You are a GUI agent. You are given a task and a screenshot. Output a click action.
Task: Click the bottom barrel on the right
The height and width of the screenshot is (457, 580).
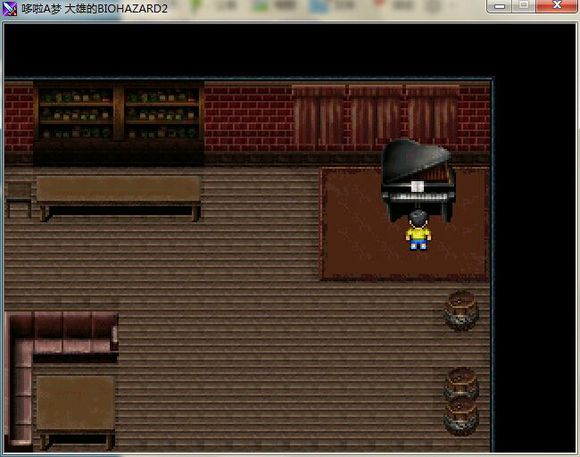(461, 417)
